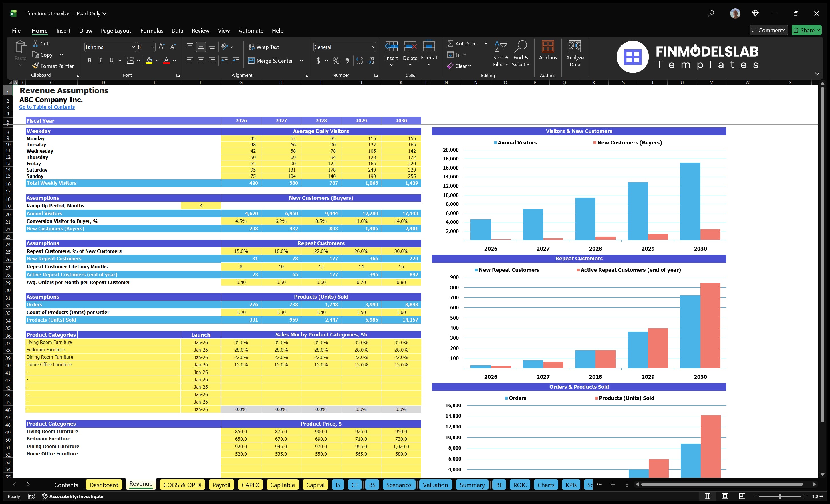The image size is (830, 504).
Task: Click the Share button
Action: (x=807, y=30)
